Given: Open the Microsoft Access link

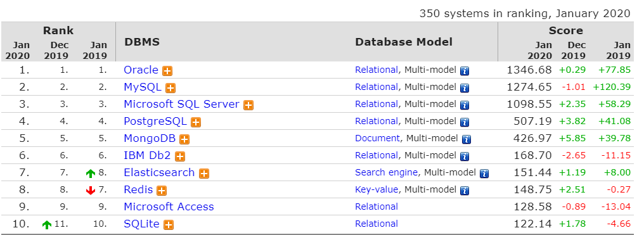Looking at the screenshot, I should [x=169, y=206].
